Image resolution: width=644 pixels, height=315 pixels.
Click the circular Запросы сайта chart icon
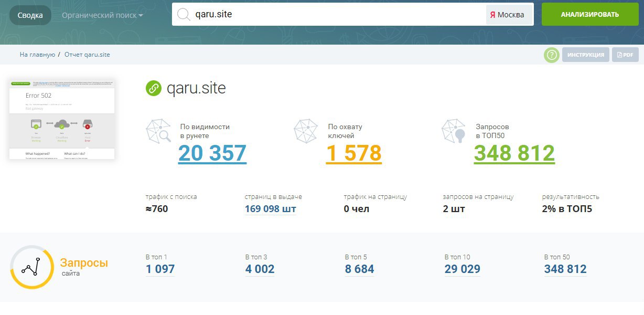click(32, 267)
